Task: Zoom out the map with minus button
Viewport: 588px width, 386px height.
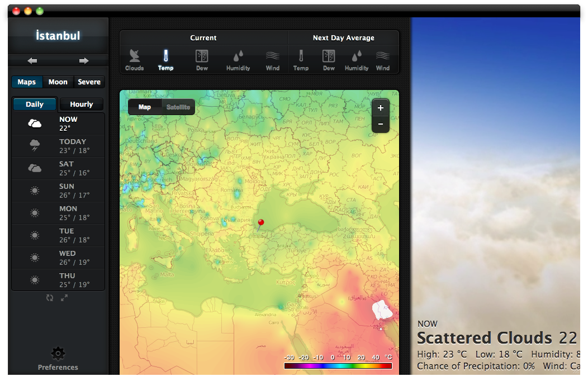Action: tap(381, 123)
